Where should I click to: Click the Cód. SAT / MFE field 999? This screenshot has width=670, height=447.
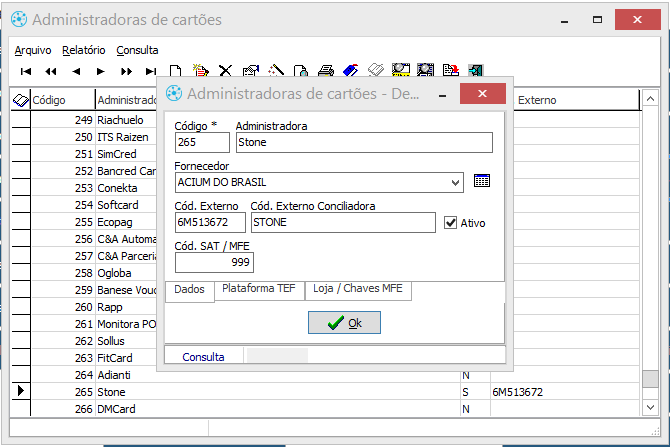pyautogui.click(x=214, y=262)
